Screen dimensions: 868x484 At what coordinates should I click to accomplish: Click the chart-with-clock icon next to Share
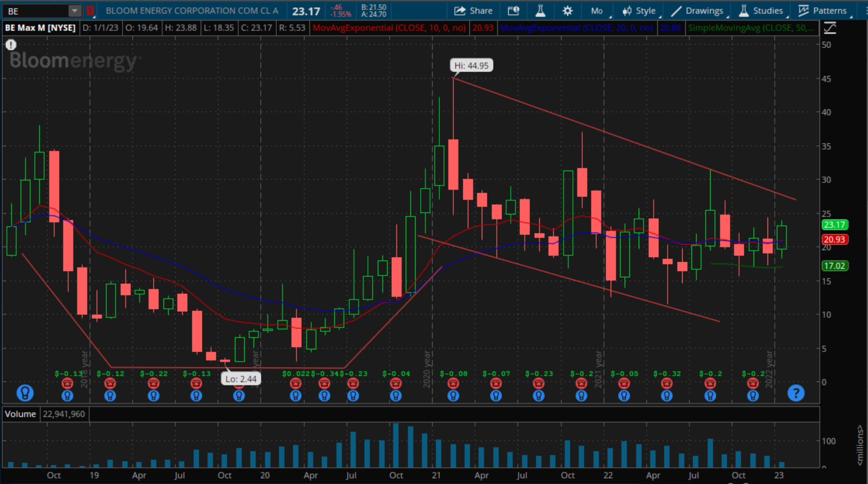pyautogui.click(x=513, y=10)
